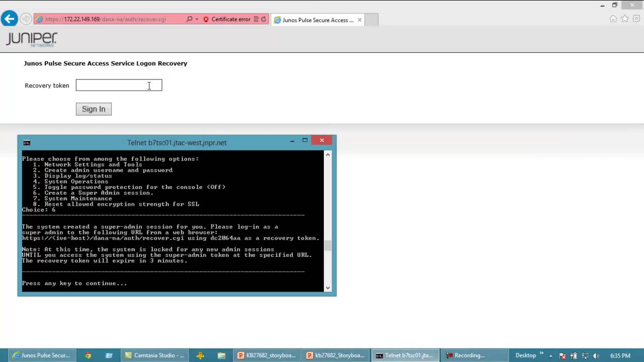
Task: Open the Telnet window system menu icon
Action: coord(27,143)
